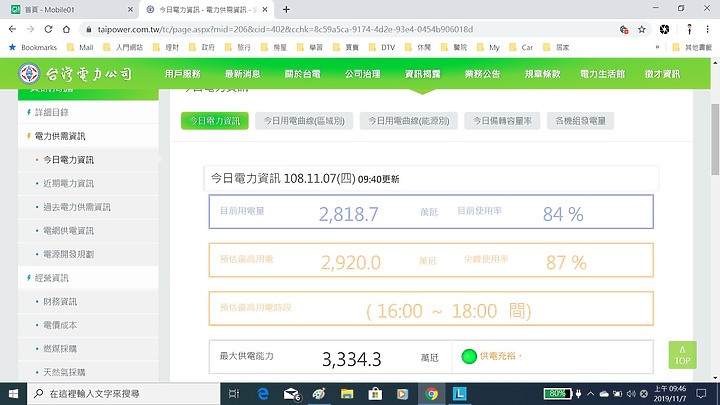The image size is (720, 405).
Task: Open the browser home page icon
Action: pos(66,29)
